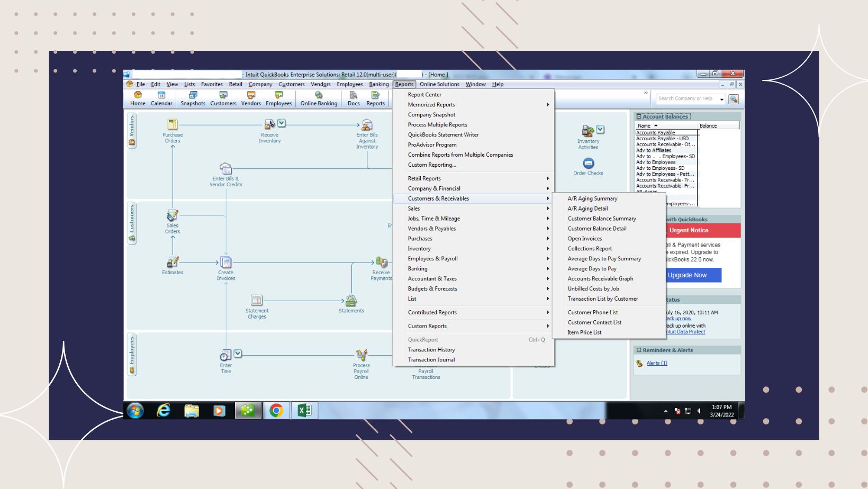Click the Back up now link
Viewport: 868px width, 489px height.
pos(678,319)
